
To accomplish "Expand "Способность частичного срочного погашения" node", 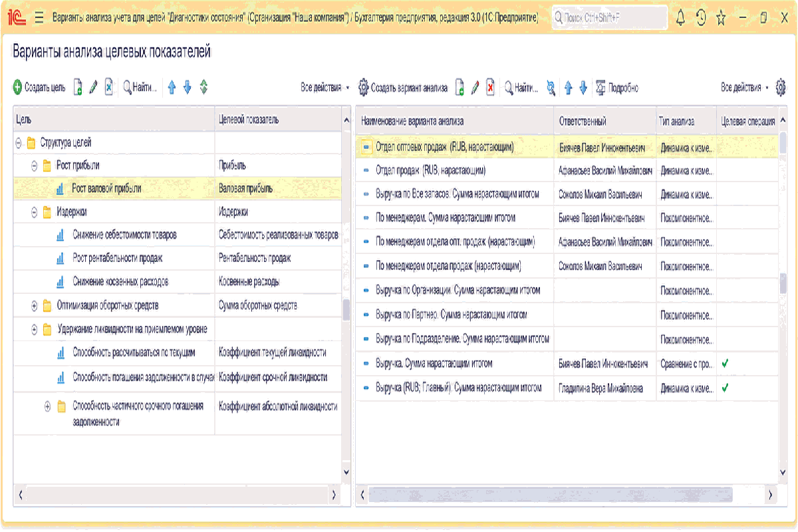I will pyautogui.click(x=47, y=406).
